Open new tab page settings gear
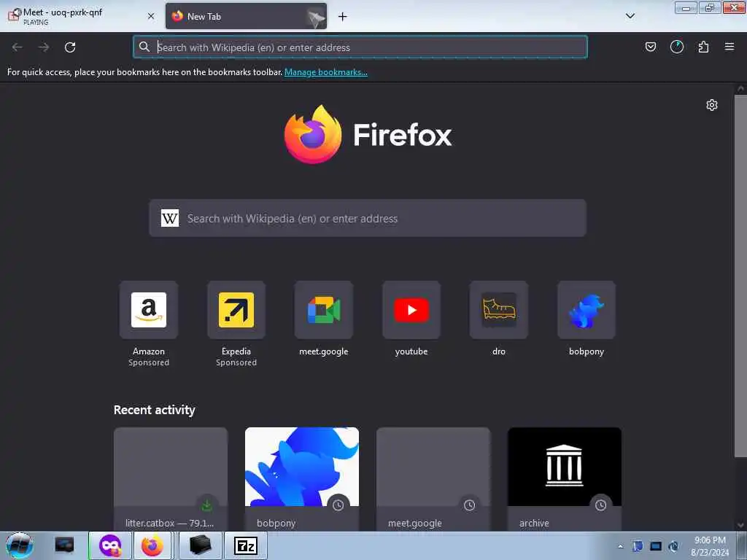The width and height of the screenshot is (747, 560). click(712, 105)
